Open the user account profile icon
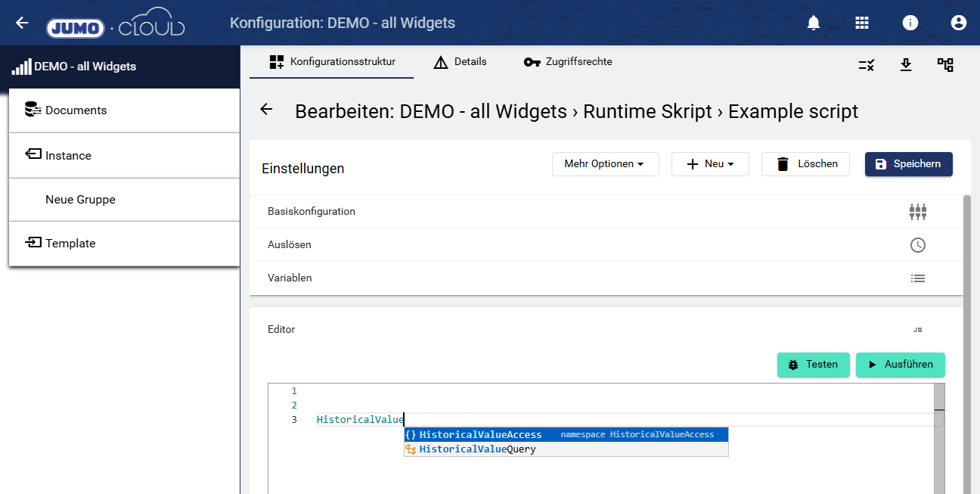 point(959,23)
